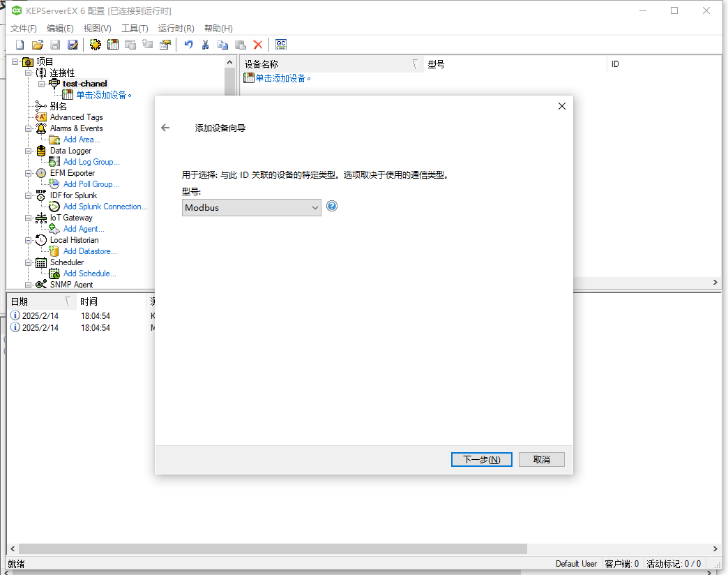Image resolution: width=728 pixels, height=575 pixels.
Task: Click the bottom horizontal scrollbar thumb
Action: click(273, 549)
